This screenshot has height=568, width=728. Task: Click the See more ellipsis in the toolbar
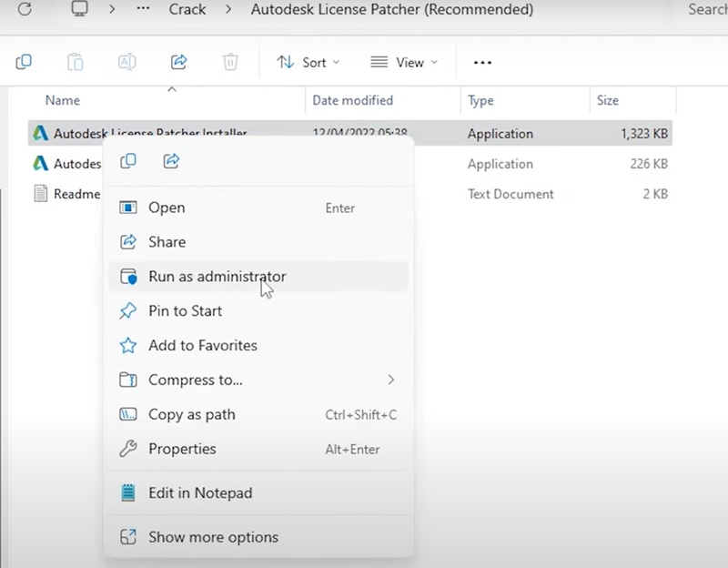point(482,61)
